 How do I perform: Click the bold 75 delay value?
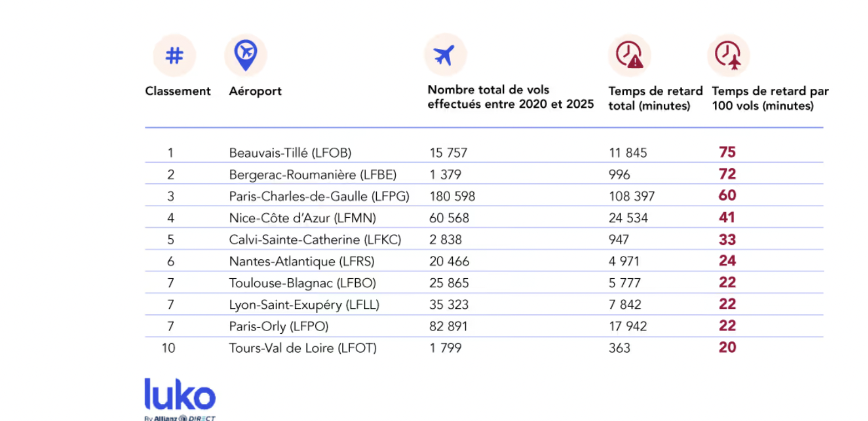point(727,152)
